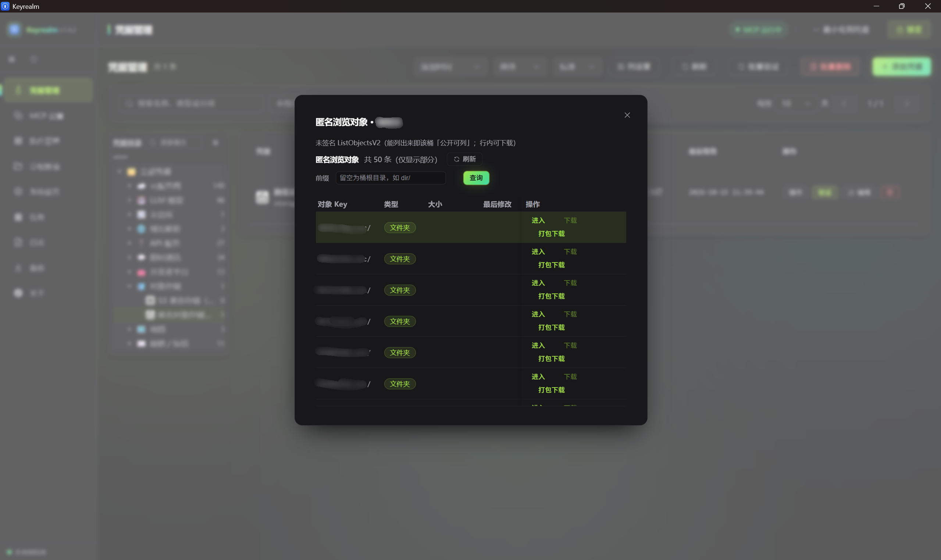The width and height of the screenshot is (941, 560).
Task: Click the 大小 column header
Action: coord(435,204)
